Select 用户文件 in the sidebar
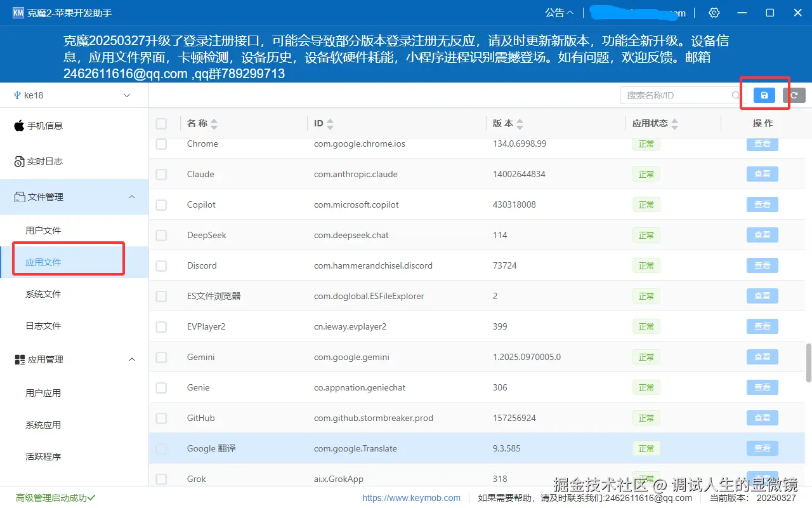This screenshot has width=812, height=508. (74, 230)
